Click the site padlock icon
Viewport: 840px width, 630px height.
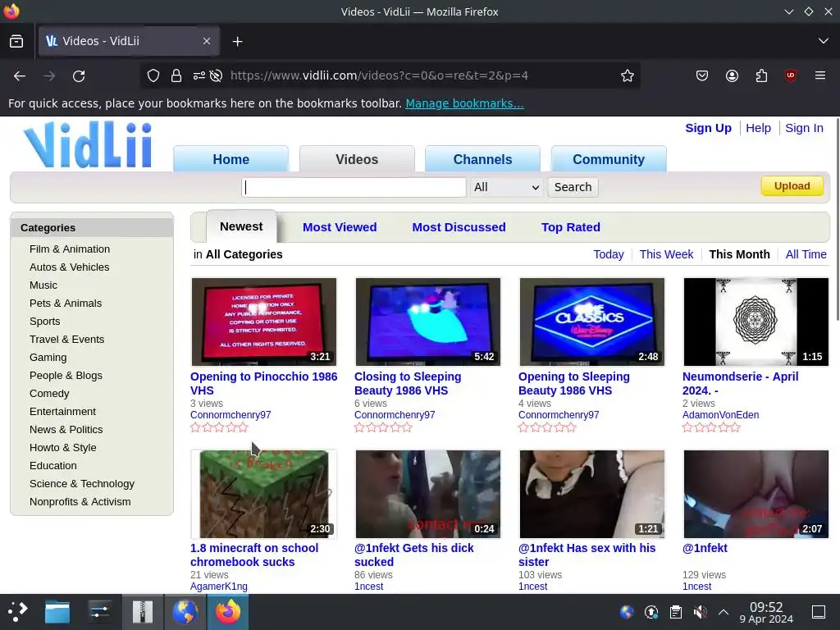pyautogui.click(x=176, y=76)
